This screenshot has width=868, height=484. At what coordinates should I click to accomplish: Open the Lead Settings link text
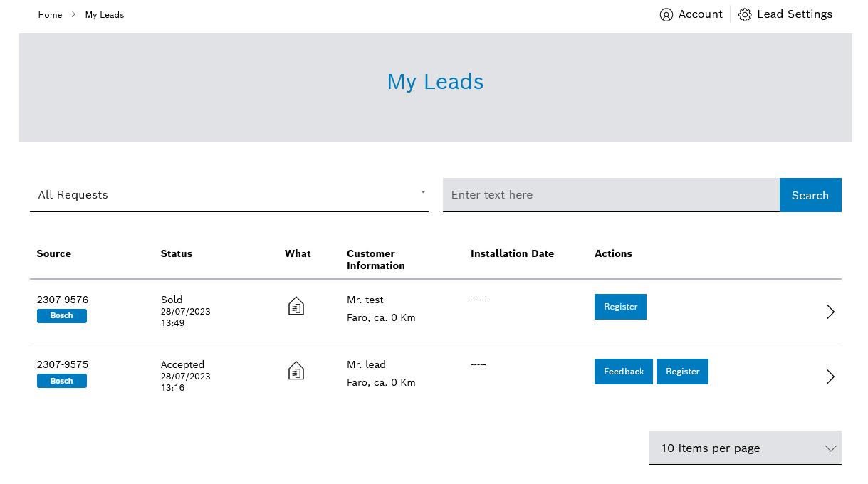(x=795, y=14)
